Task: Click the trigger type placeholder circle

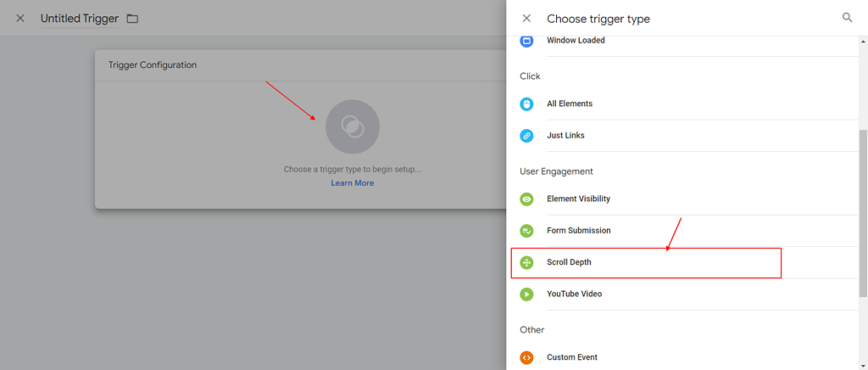Action: click(352, 127)
